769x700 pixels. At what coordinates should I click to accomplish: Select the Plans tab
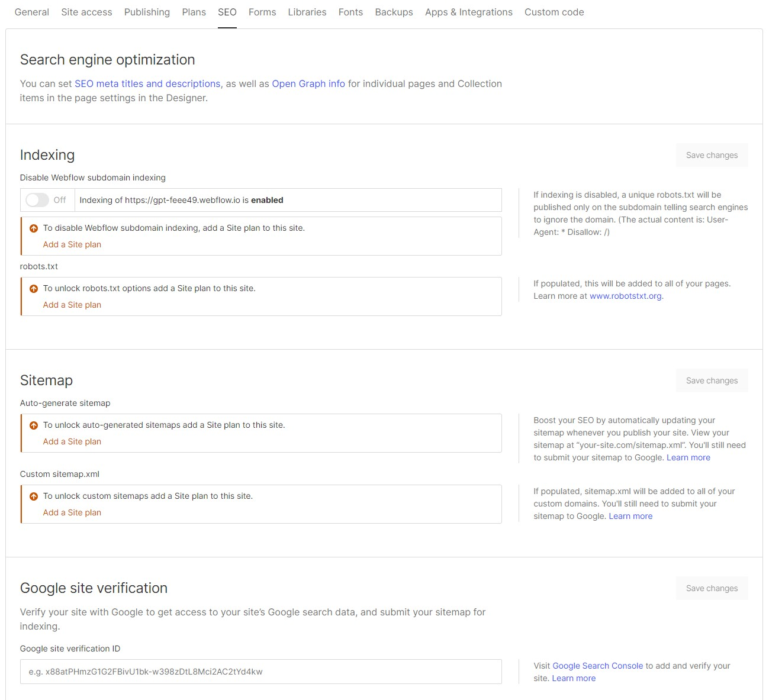click(194, 12)
